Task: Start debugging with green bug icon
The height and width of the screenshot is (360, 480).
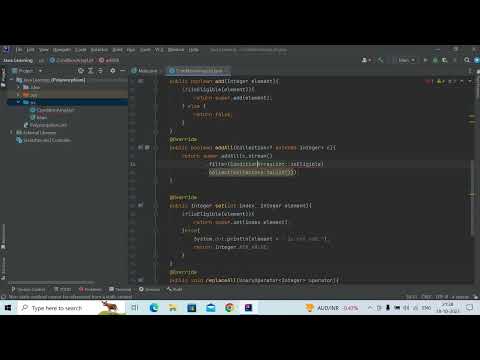Action: click(435, 60)
